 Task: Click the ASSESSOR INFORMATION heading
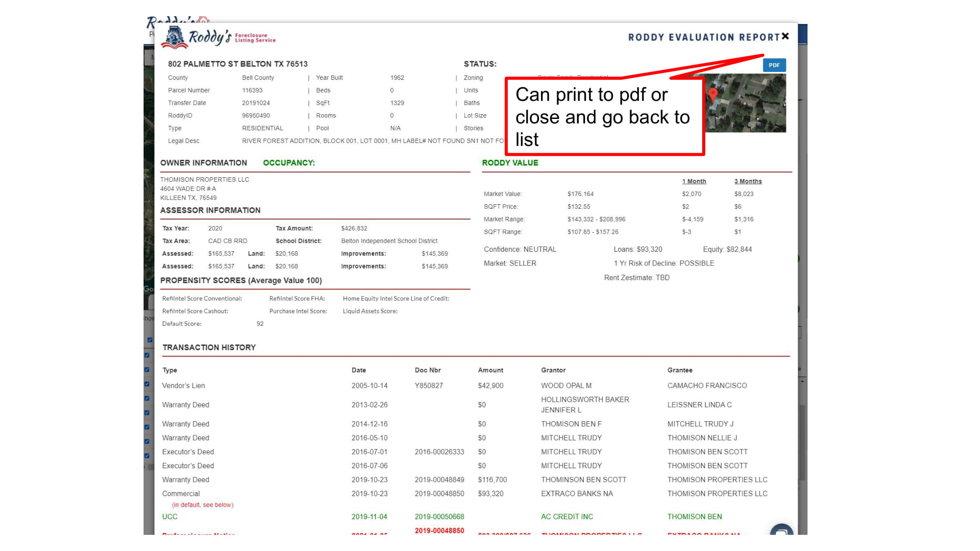pos(210,211)
